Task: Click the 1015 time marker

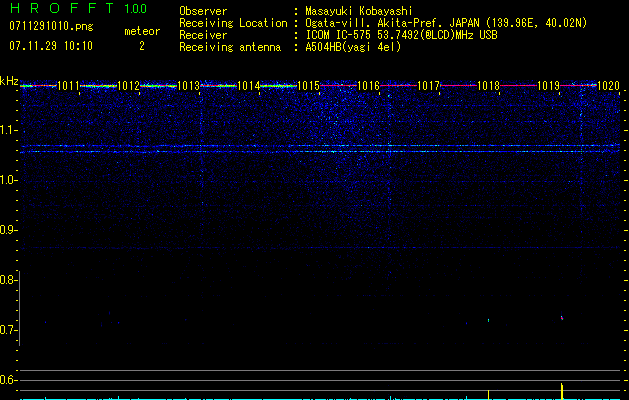Action: click(x=308, y=85)
